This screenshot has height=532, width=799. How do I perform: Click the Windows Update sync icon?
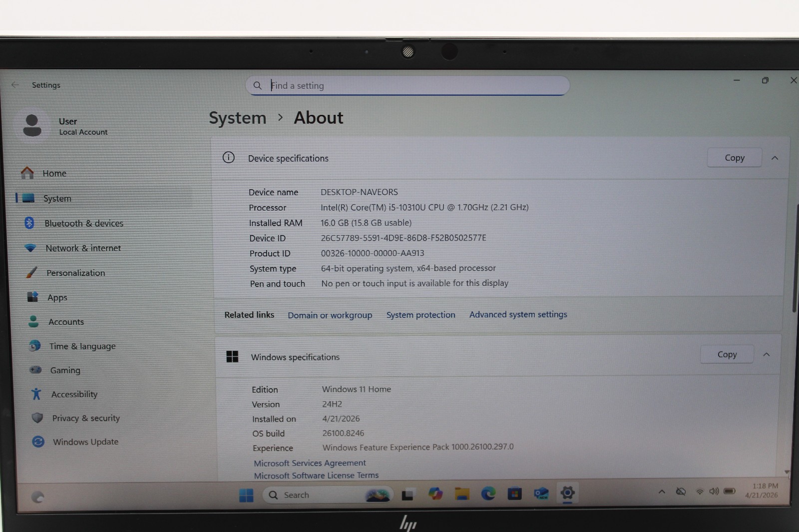click(x=38, y=442)
